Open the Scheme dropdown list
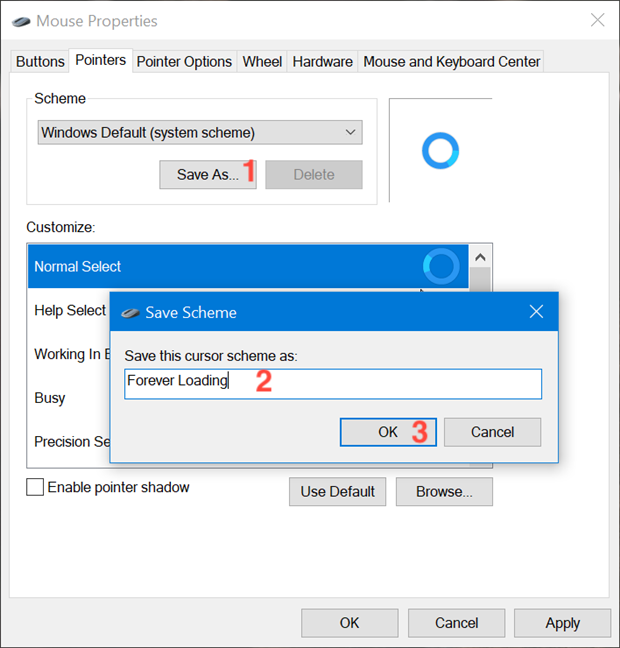Image resolution: width=620 pixels, height=648 pixels. [200, 133]
